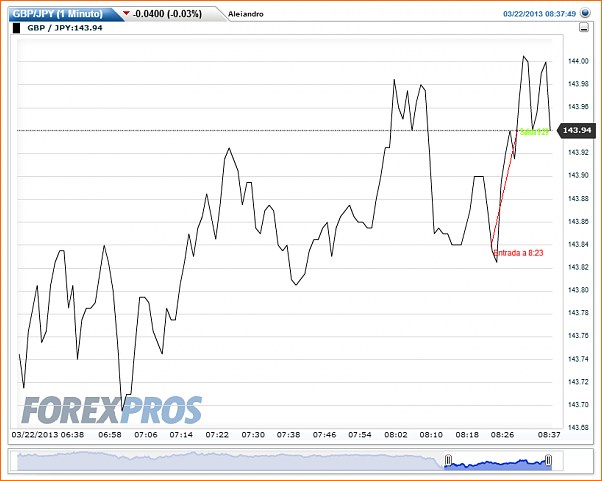Viewport: 602px width, 481px height.
Task: Click the 08:02 time axis label
Action: (395, 435)
